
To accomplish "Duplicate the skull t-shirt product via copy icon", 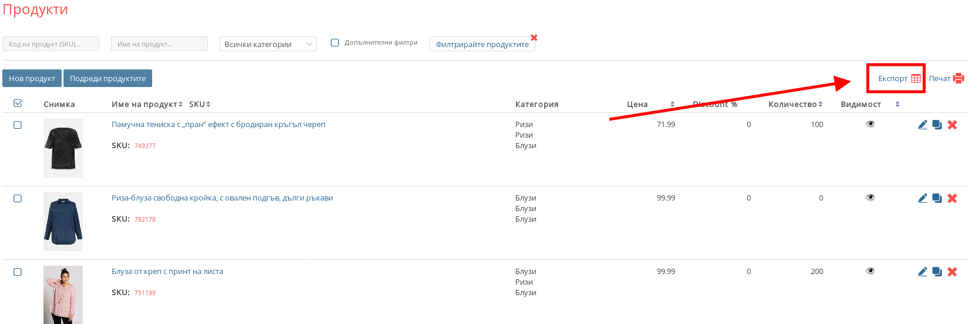I will pyautogui.click(x=937, y=125).
